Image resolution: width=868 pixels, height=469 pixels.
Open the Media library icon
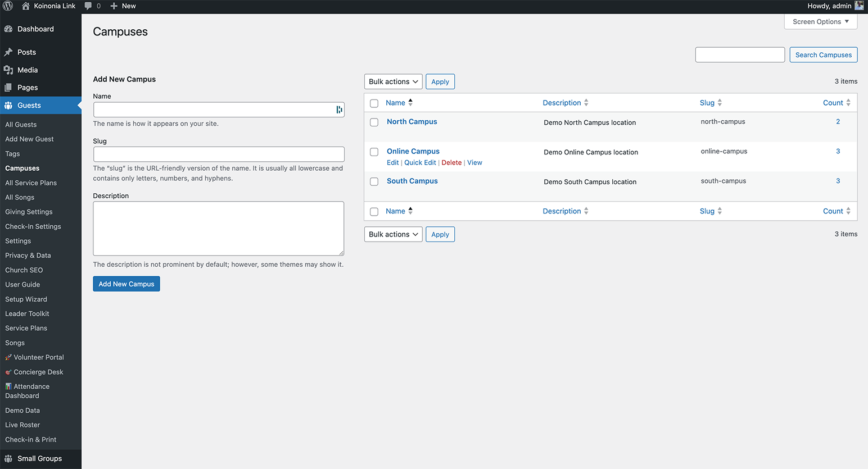point(8,70)
